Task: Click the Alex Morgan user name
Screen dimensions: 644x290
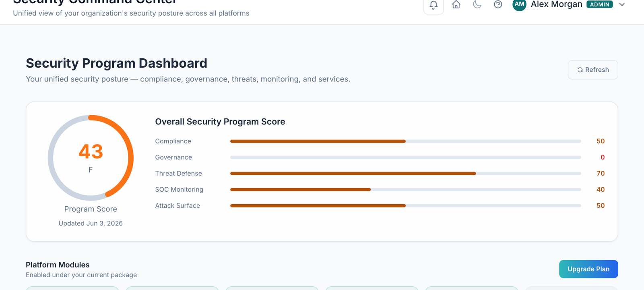Action: click(556, 4)
